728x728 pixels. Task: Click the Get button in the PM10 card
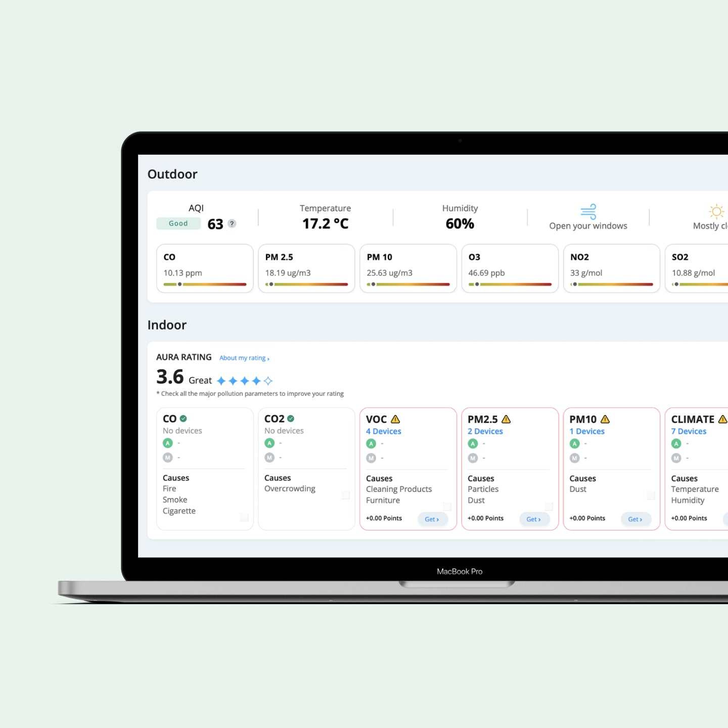point(635,519)
